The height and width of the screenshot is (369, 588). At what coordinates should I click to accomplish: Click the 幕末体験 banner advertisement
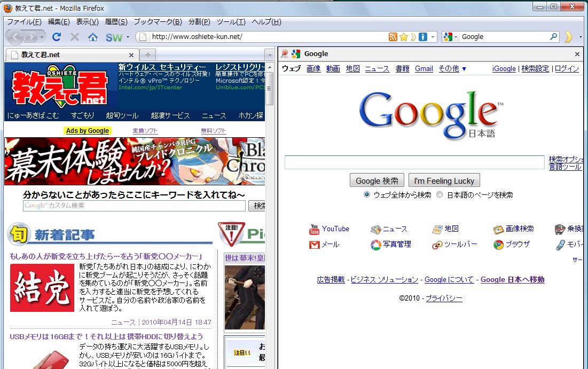(135, 161)
